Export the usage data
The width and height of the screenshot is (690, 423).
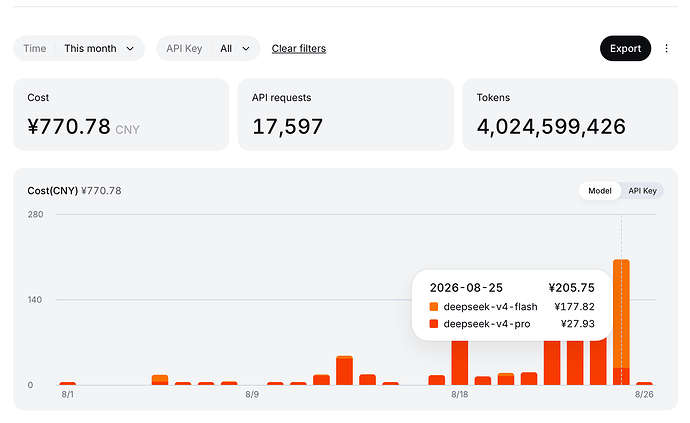625,48
